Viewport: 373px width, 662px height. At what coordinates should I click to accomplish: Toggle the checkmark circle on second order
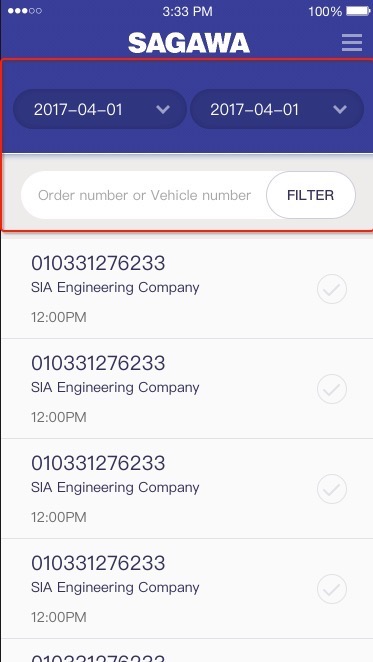click(332, 389)
